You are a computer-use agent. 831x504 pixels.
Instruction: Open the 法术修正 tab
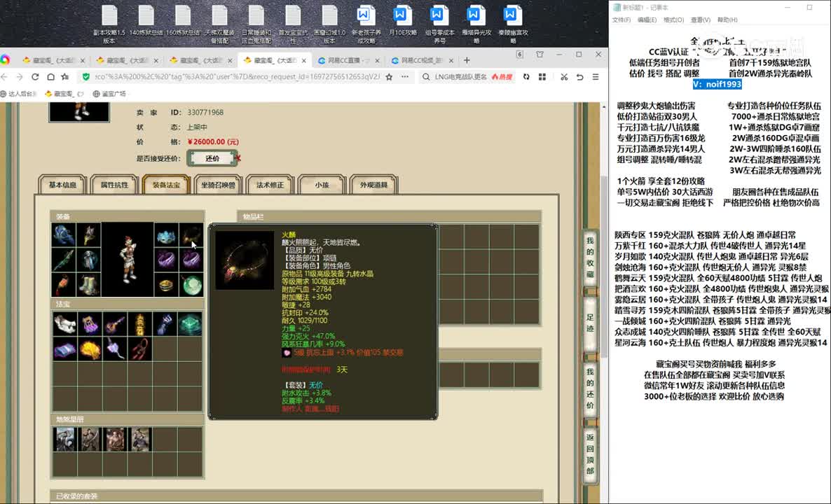click(x=270, y=185)
